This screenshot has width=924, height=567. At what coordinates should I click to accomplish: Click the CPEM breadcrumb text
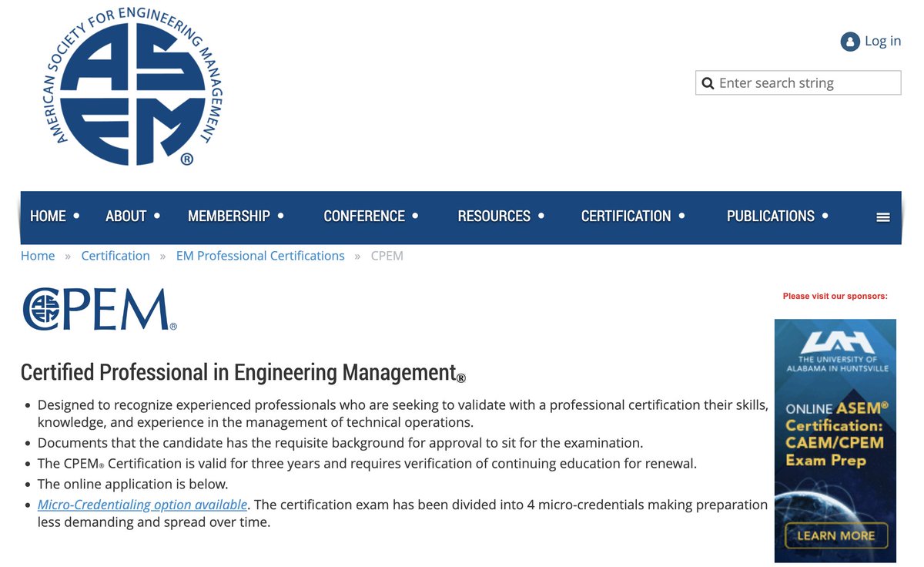click(x=387, y=256)
